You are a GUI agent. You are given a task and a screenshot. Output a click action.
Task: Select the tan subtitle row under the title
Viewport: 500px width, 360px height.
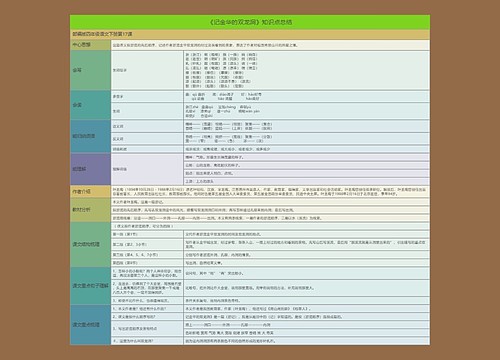click(x=250, y=34)
